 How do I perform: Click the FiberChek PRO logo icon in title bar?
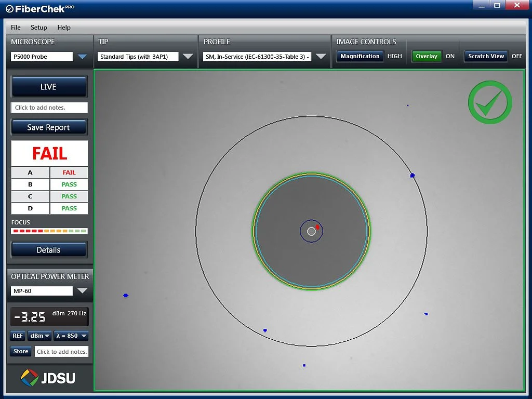point(9,9)
